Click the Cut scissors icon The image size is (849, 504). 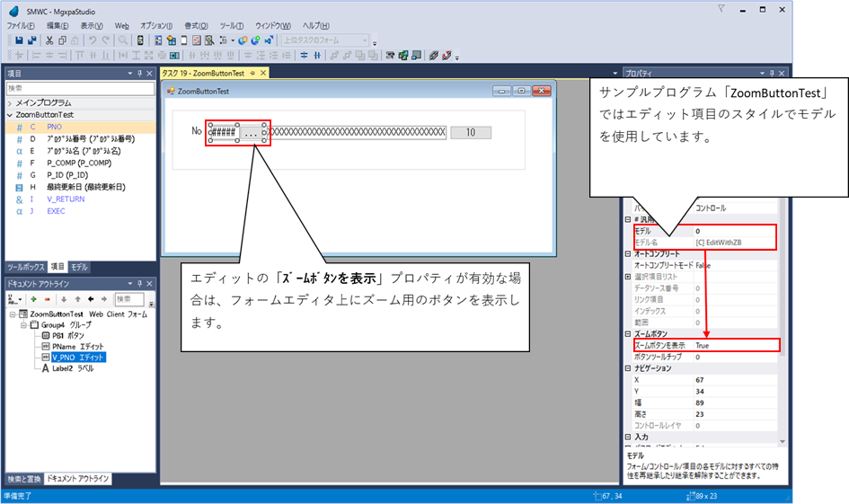pos(50,40)
